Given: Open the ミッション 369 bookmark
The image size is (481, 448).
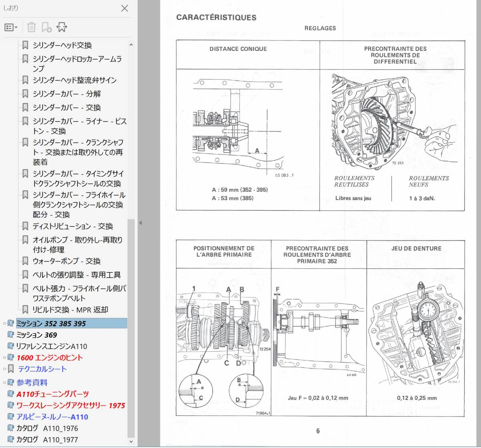Looking at the screenshot, I should coord(36,335).
